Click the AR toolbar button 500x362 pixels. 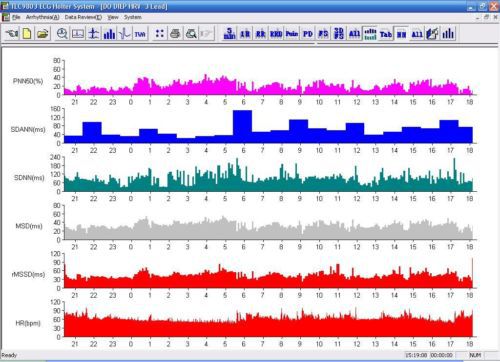pyautogui.click(x=245, y=34)
